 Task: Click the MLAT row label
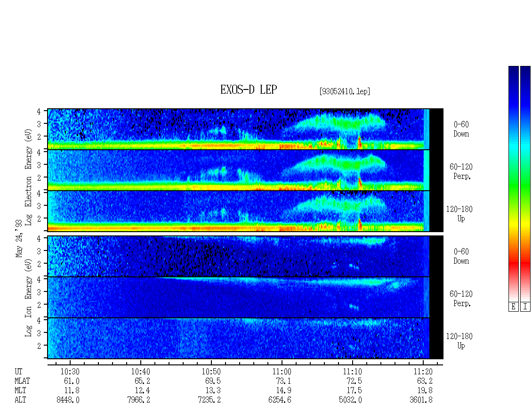point(22,381)
